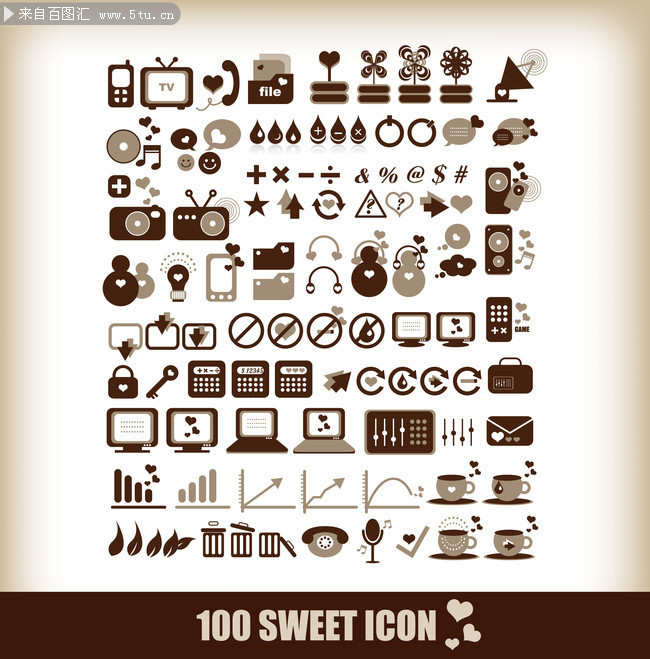Select the TV set icon

(167, 83)
